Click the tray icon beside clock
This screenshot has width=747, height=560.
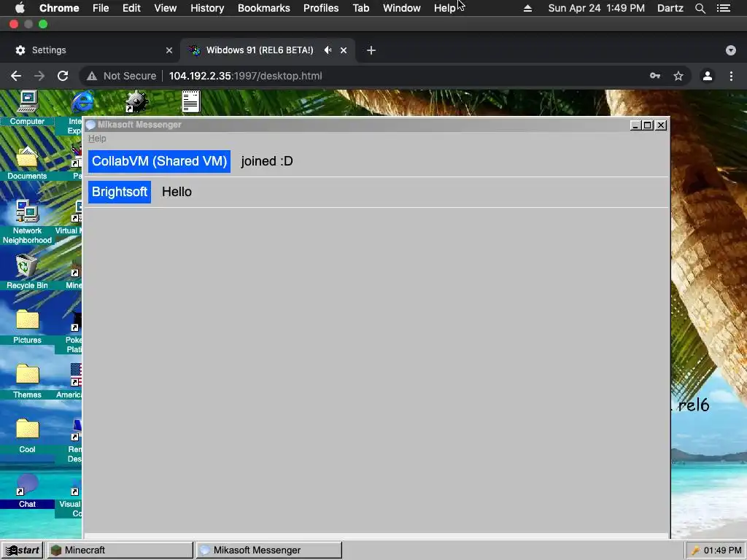[x=695, y=551]
